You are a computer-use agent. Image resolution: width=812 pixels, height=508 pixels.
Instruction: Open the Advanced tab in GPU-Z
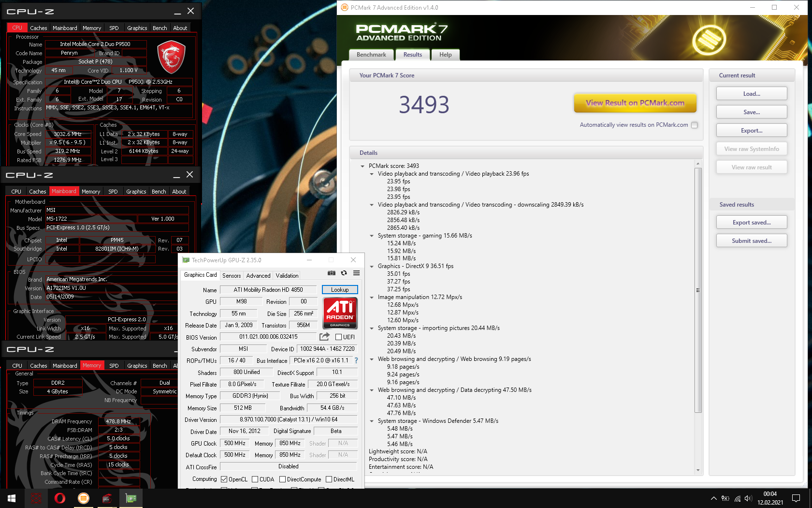pos(259,276)
